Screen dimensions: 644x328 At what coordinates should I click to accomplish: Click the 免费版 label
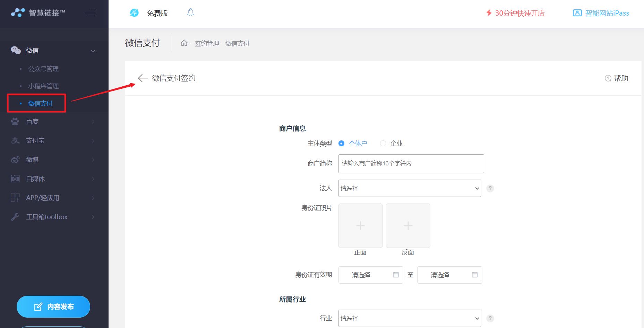157,13
